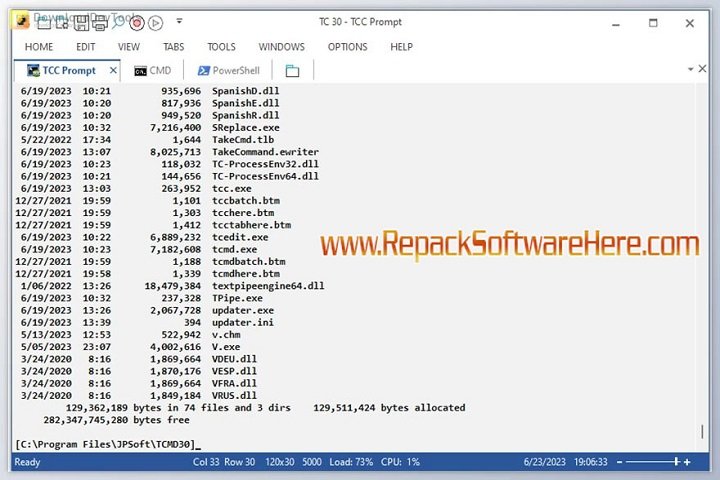720x480 pixels.
Task: Click the vertical scrollbar thumb in console
Action: (x=702, y=431)
